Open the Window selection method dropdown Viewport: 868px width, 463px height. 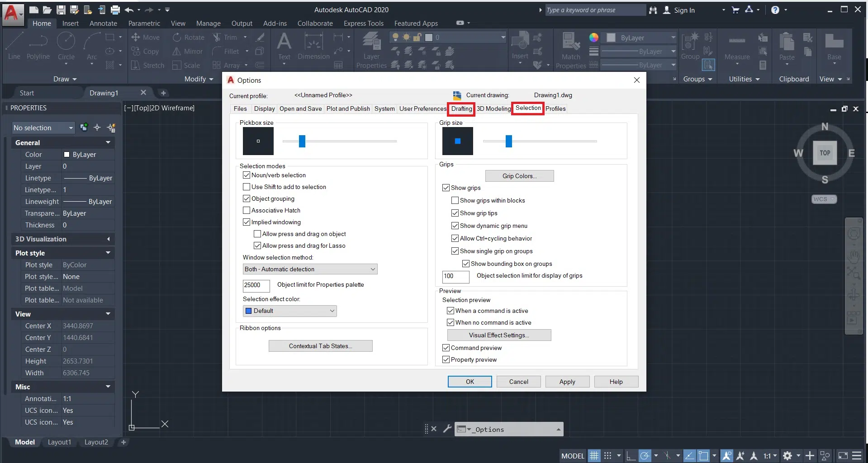tap(310, 269)
